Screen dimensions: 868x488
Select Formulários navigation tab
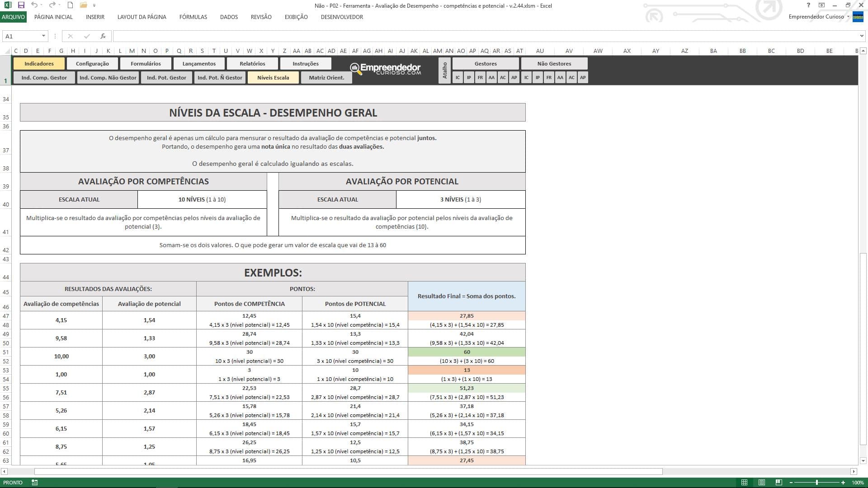point(146,63)
